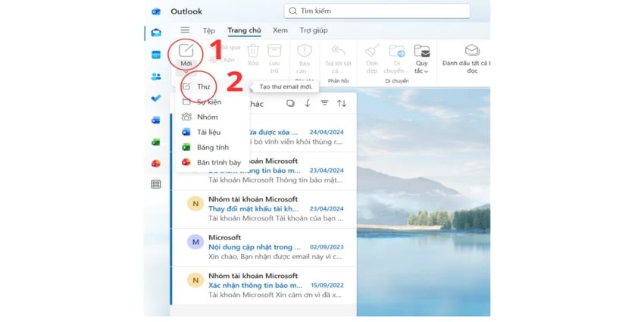Open the To Do checkmark icon
Viewport: 644px width, 322px height.
coord(155,98)
